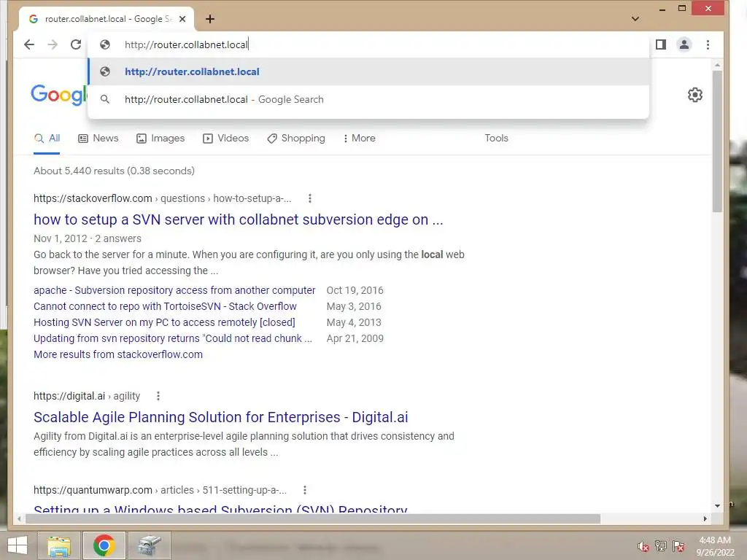Viewport: 747px width, 560px height.
Task: Open Chrome three-dot menu
Action: pos(708,44)
